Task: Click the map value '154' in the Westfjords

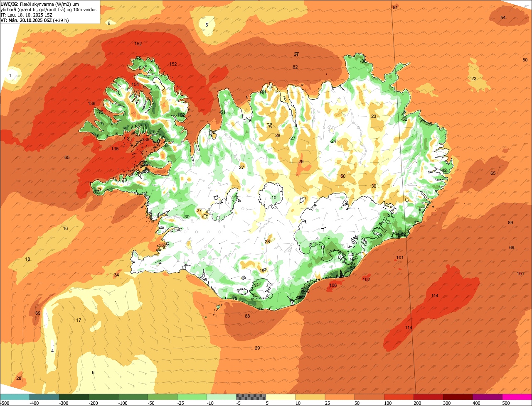Action: (135, 84)
